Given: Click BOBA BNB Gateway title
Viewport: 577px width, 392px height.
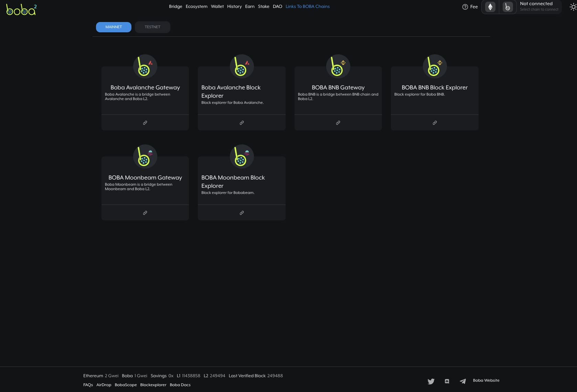Looking at the screenshot, I should point(338,88).
